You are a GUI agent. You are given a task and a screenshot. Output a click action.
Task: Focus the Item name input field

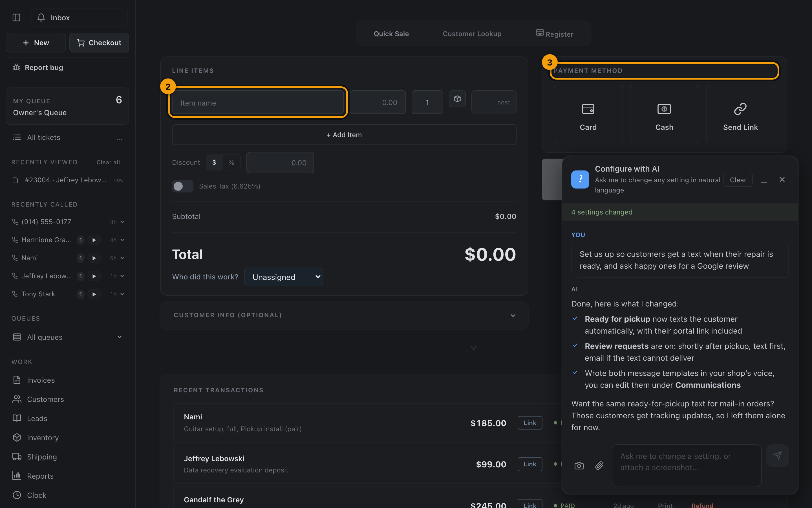click(258, 102)
